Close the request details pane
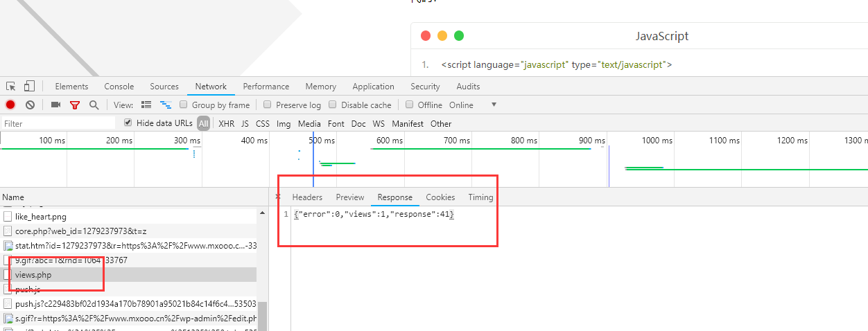 [278, 197]
